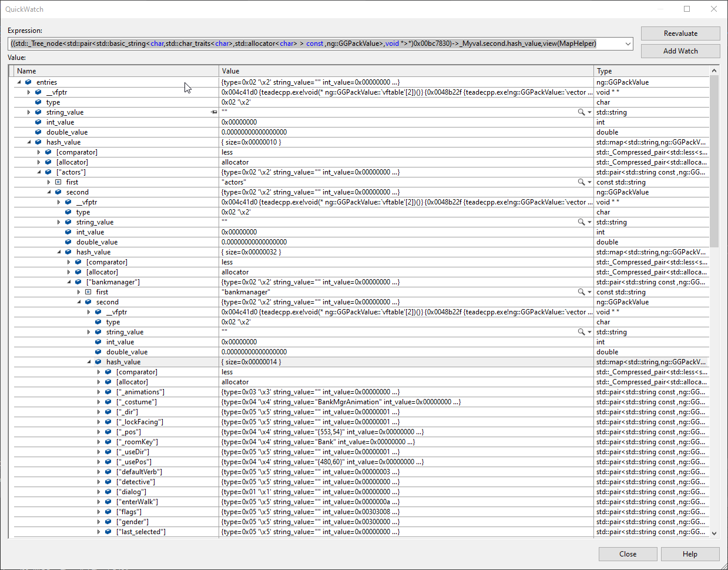Viewport: 728px width, 570px height.
Task: Click Reevaluate button
Action: coord(680,33)
